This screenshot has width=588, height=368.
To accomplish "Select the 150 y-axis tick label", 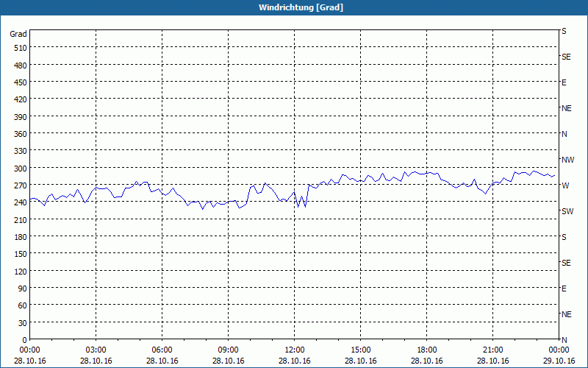I will click(21, 254).
